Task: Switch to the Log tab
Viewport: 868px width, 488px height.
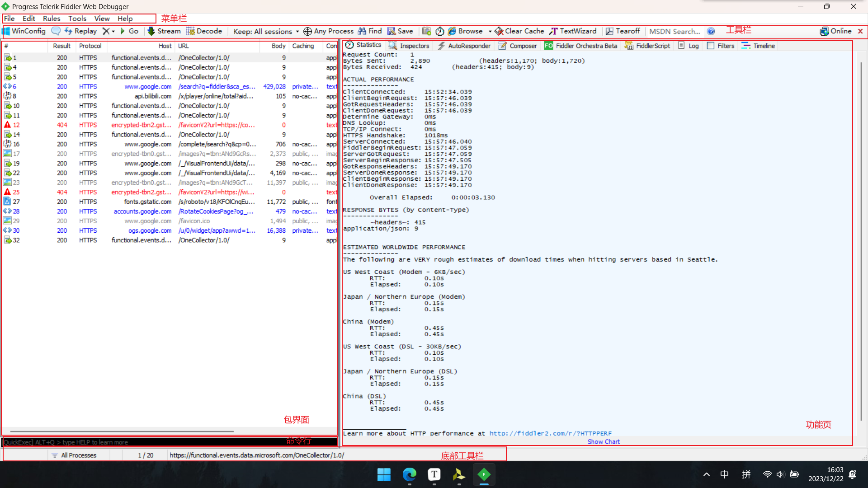Action: click(x=689, y=46)
